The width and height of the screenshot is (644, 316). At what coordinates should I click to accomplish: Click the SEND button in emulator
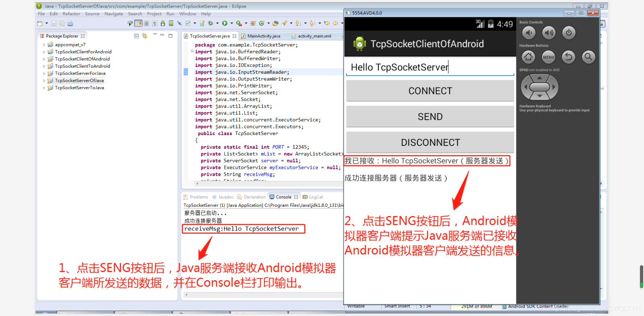[430, 116]
